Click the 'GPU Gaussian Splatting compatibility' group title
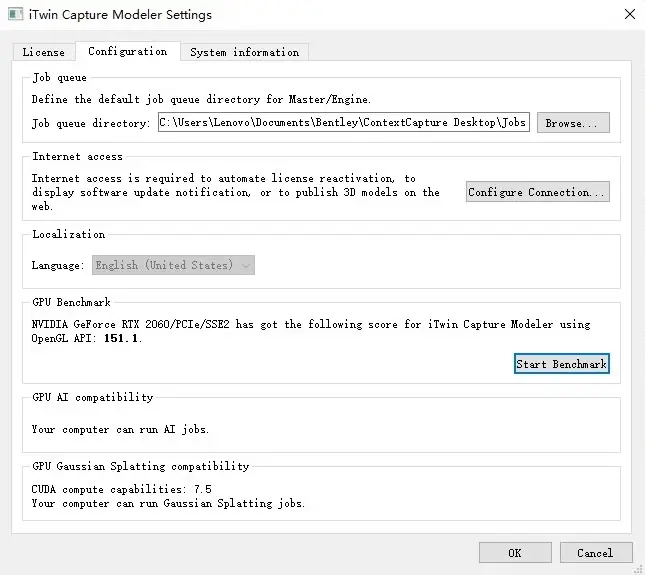The width and height of the screenshot is (645, 575). pos(141,466)
